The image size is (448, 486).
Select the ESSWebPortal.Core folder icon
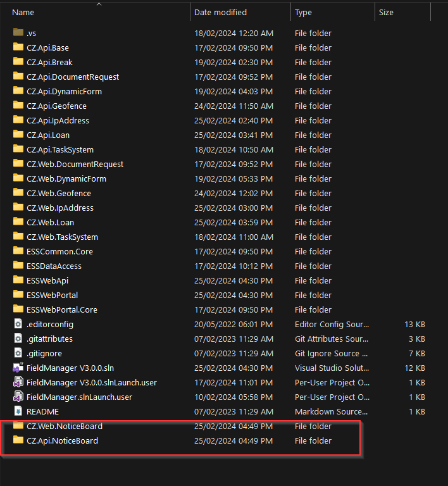pos(18,309)
